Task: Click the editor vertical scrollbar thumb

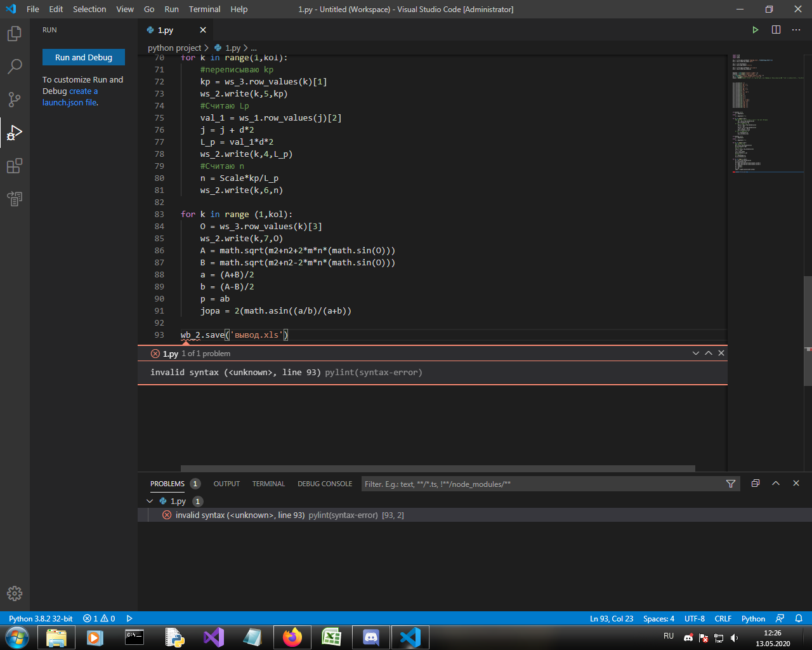Action: click(x=808, y=330)
